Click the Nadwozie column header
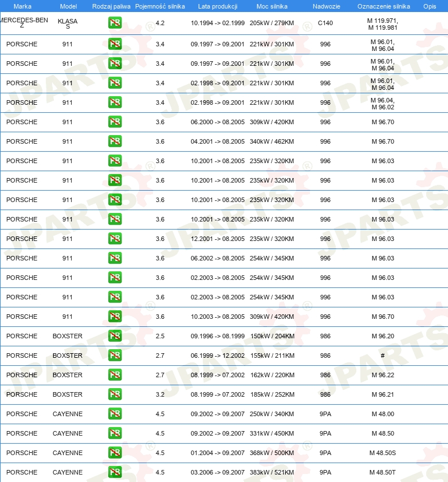Viewport: 448px width, 482px height. (x=327, y=6)
